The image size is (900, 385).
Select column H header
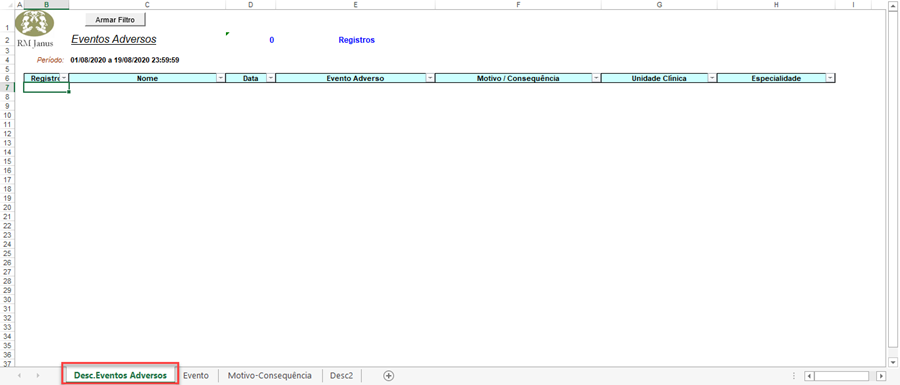pyautogui.click(x=776, y=5)
